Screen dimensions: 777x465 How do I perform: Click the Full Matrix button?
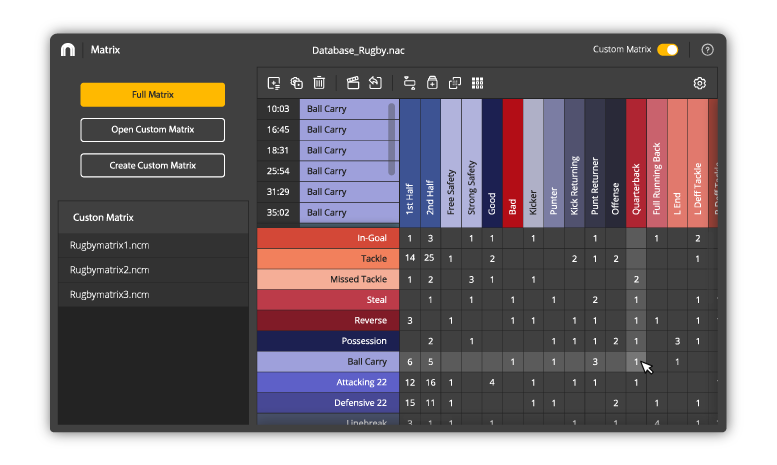tap(153, 95)
